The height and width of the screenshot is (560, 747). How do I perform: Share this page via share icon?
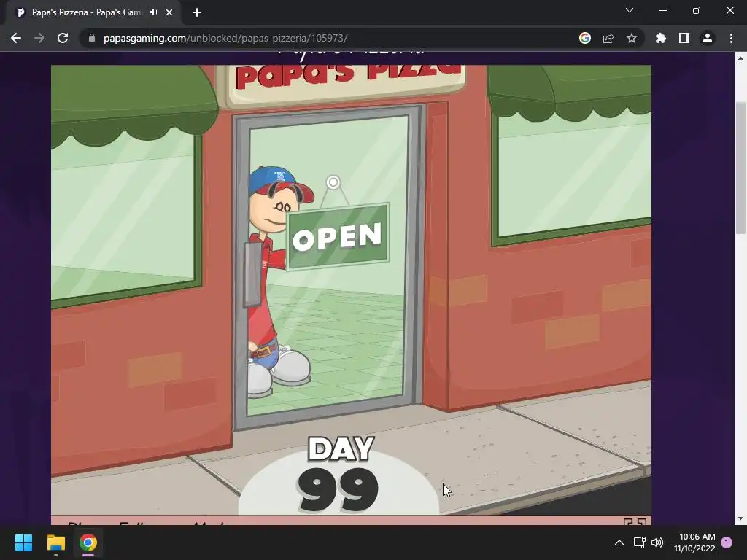tap(608, 38)
